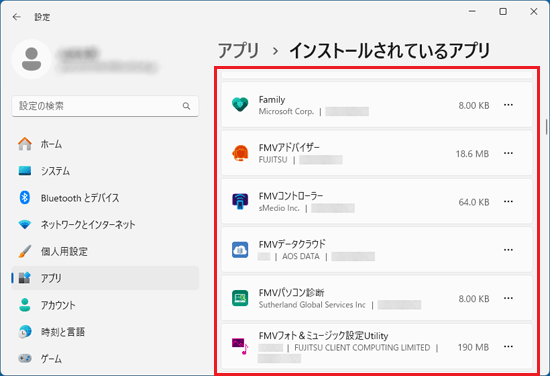This screenshot has height=376, width=550.
Task: Click the app list scrollbar thumb
Action: click(x=546, y=127)
